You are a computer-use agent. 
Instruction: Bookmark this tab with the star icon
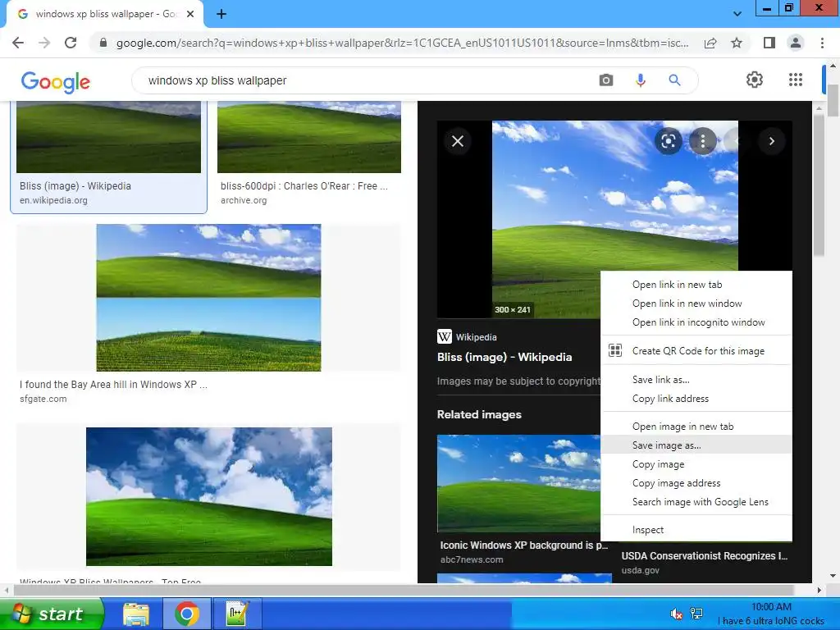(737, 43)
